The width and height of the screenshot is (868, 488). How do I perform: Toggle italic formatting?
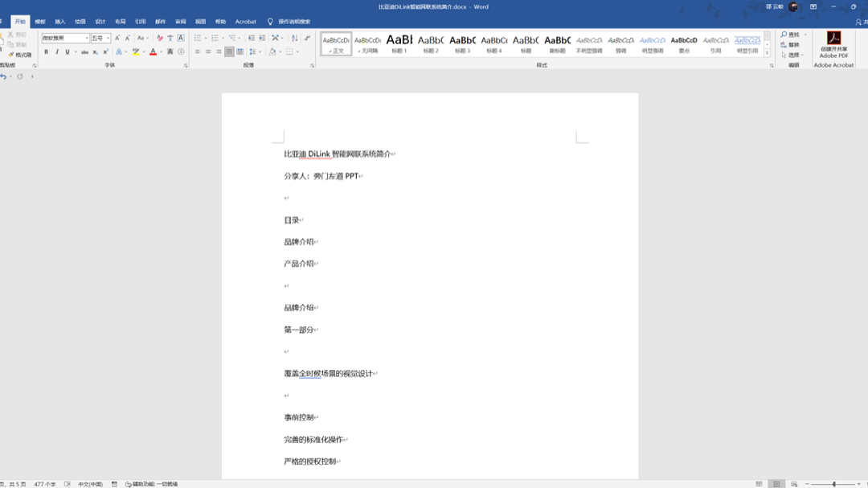click(x=56, y=52)
